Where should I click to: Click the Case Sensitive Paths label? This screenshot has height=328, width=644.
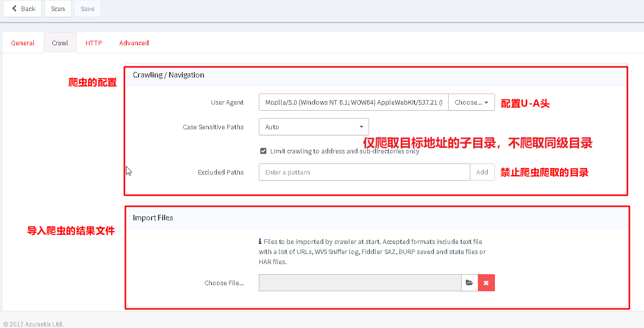[213, 127]
